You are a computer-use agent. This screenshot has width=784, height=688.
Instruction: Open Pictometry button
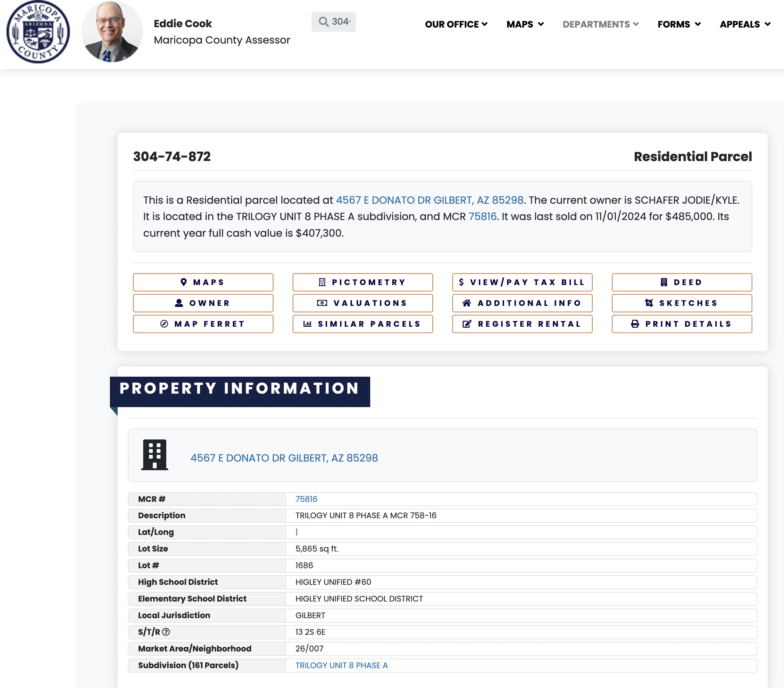pos(363,282)
